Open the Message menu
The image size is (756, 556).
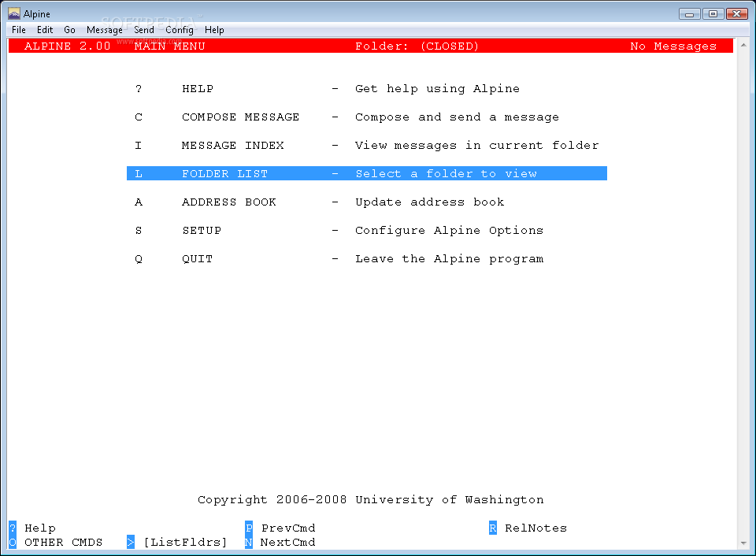click(x=105, y=30)
